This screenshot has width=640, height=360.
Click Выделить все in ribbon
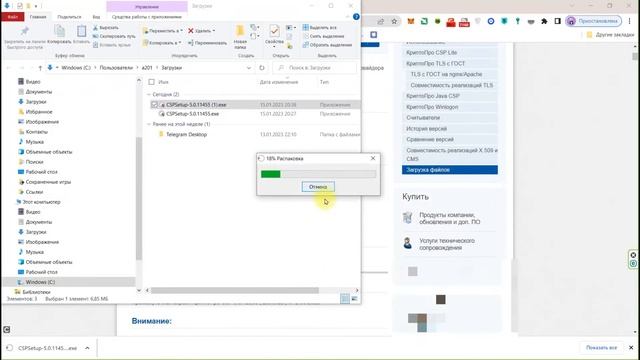coord(320,27)
